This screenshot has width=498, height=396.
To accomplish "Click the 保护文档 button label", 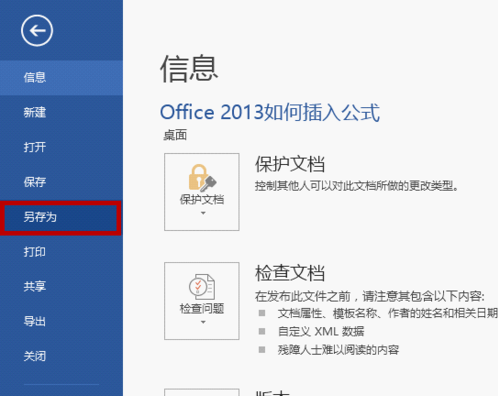I will coord(202,200).
